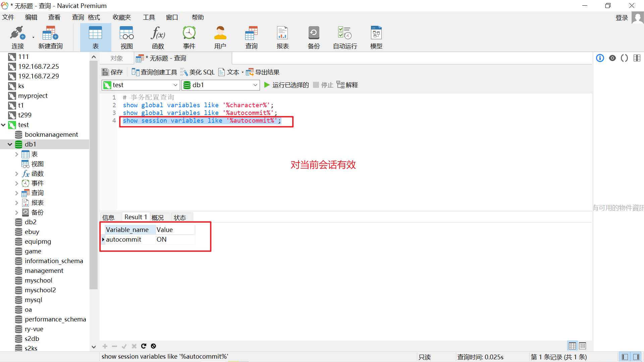Open the test connection dropdown
644x362 pixels.
(x=175, y=85)
